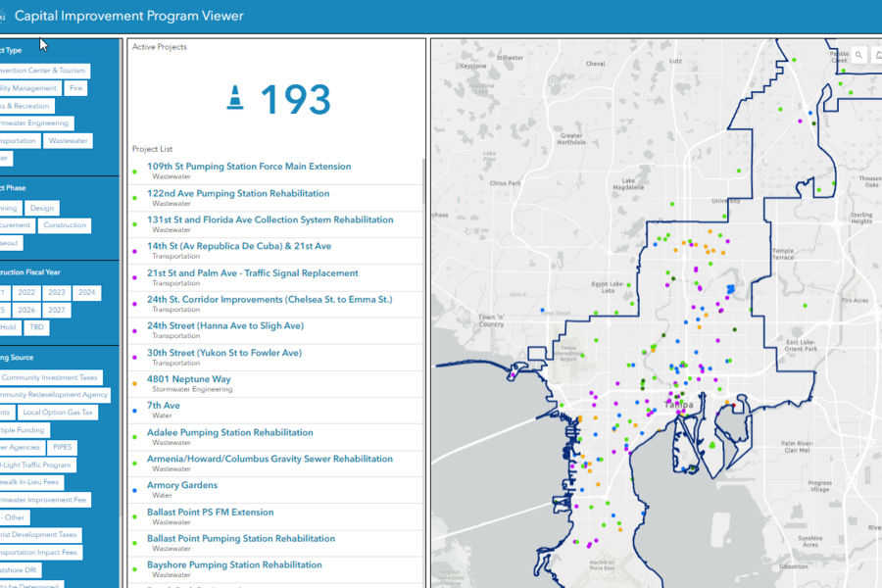882x588 pixels.
Task: Select fiscal year 2027 filter
Action: pyautogui.click(x=57, y=310)
